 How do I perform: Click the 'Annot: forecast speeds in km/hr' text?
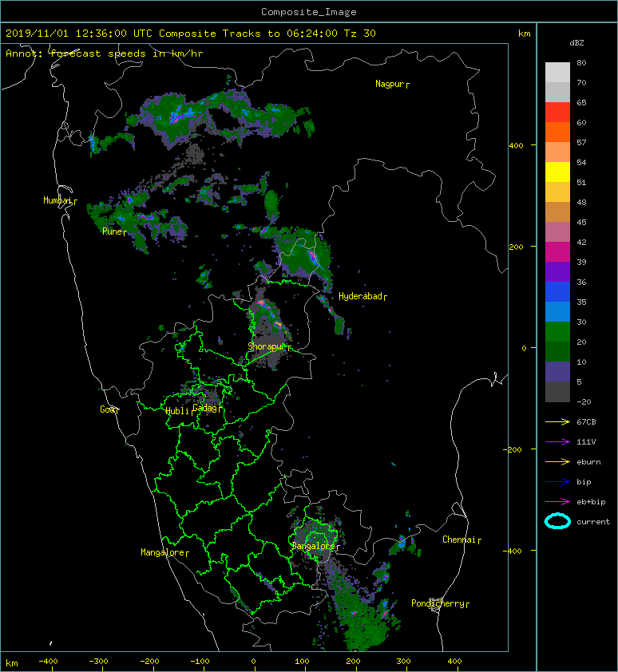pos(105,53)
